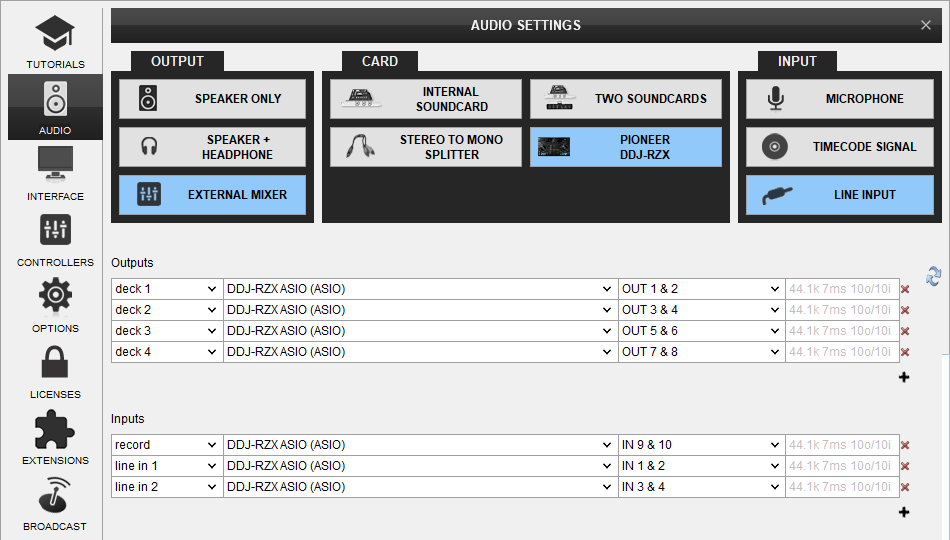The width and height of the screenshot is (950, 540).
Task: Enable Timecode Signal input option
Action: point(840,147)
